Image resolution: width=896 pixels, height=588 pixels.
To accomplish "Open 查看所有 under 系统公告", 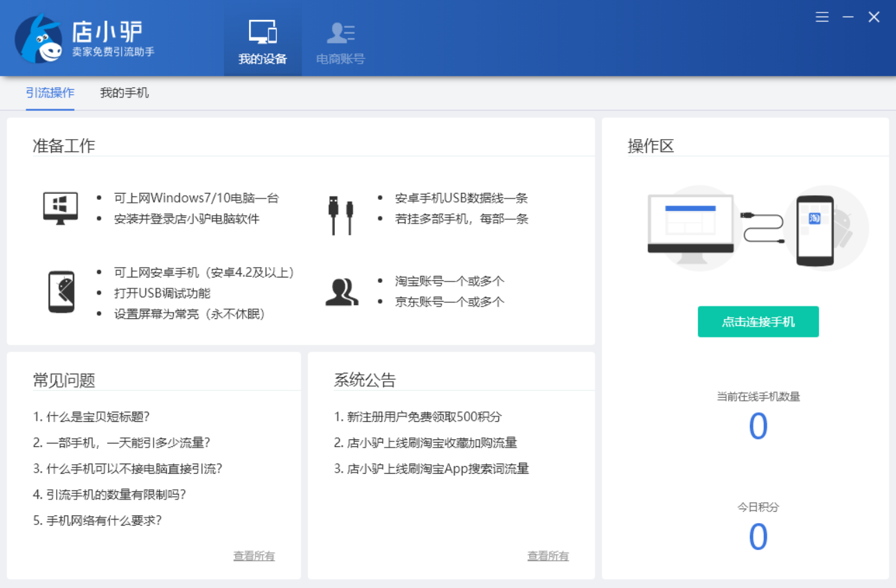I will click(547, 555).
